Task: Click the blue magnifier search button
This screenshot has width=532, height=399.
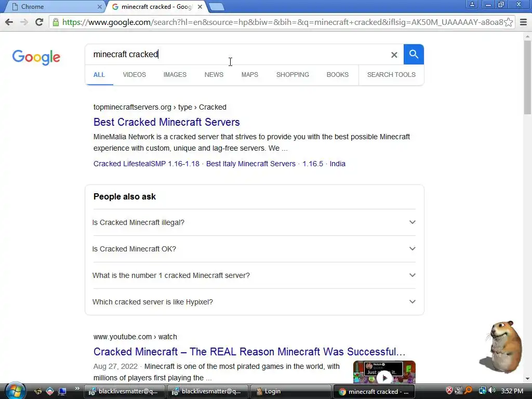Action: [414, 54]
